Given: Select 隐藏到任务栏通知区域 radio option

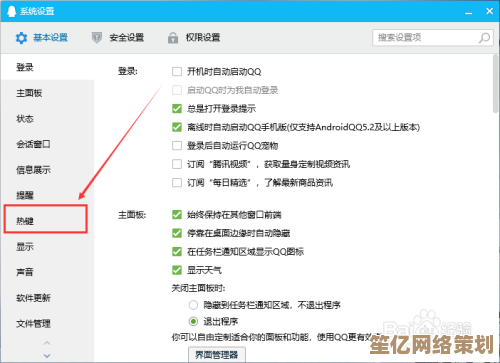Looking at the screenshot, I should coord(193,305).
